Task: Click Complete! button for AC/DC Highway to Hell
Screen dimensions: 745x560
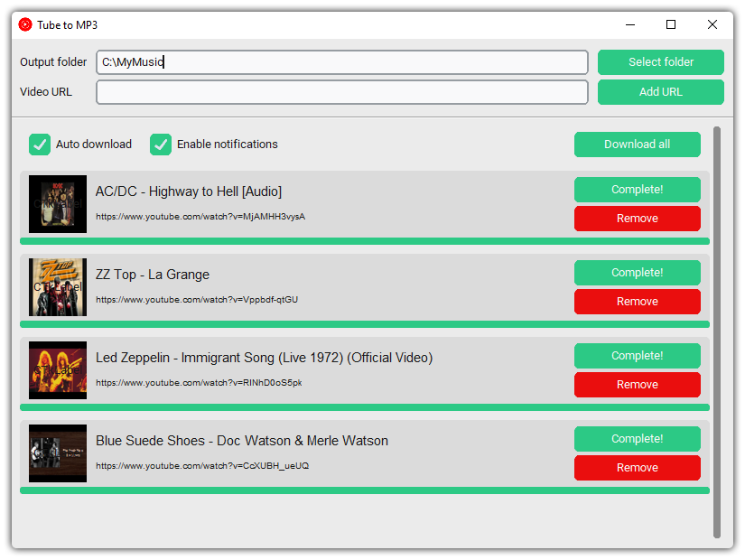Action: tap(638, 189)
